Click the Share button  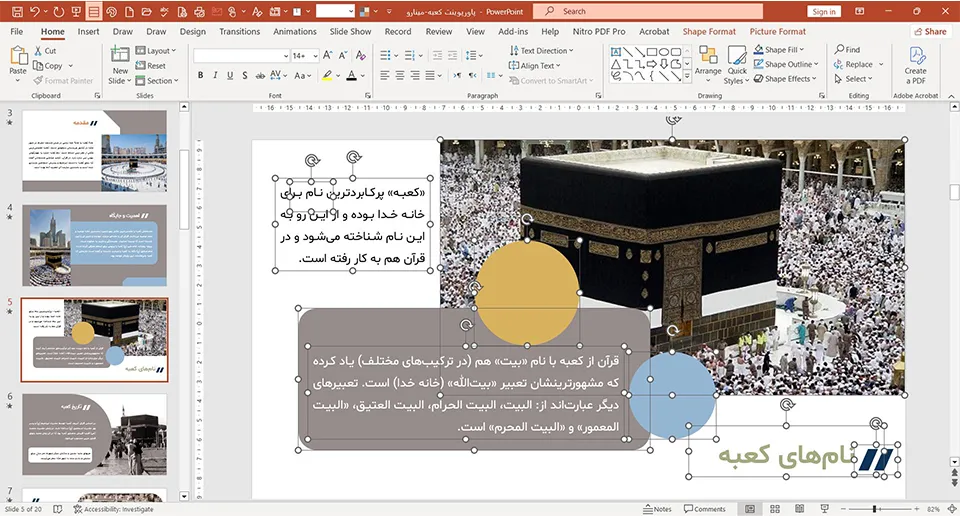point(930,31)
